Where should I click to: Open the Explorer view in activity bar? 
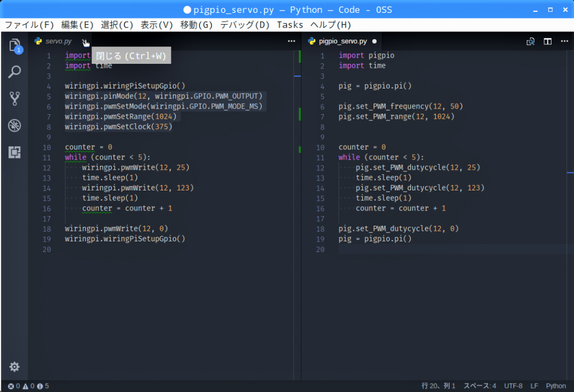pyautogui.click(x=15, y=45)
